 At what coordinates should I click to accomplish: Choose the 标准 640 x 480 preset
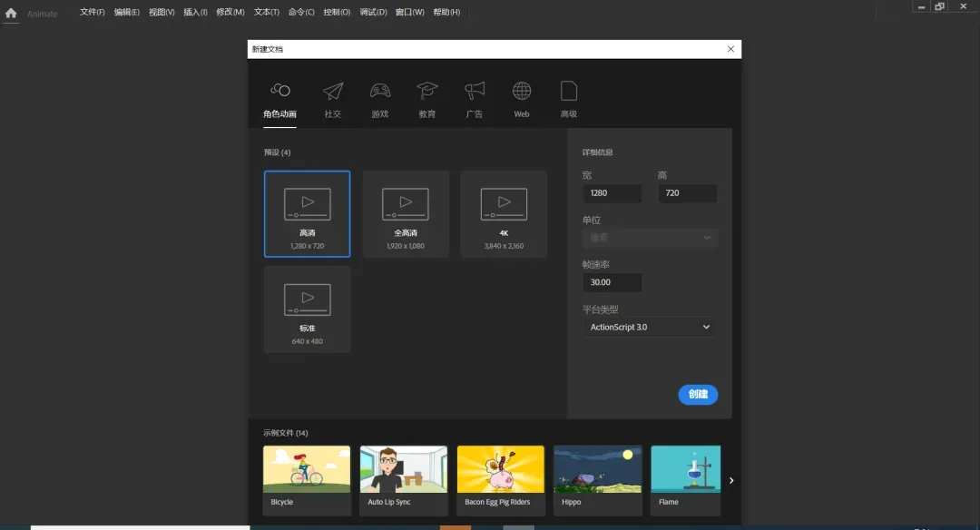(307, 309)
